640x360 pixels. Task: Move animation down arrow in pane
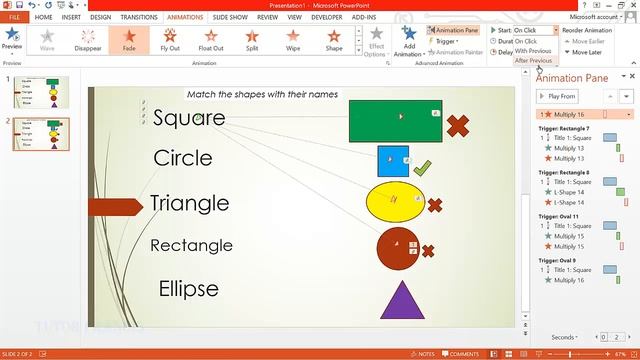pyautogui.click(x=626, y=96)
